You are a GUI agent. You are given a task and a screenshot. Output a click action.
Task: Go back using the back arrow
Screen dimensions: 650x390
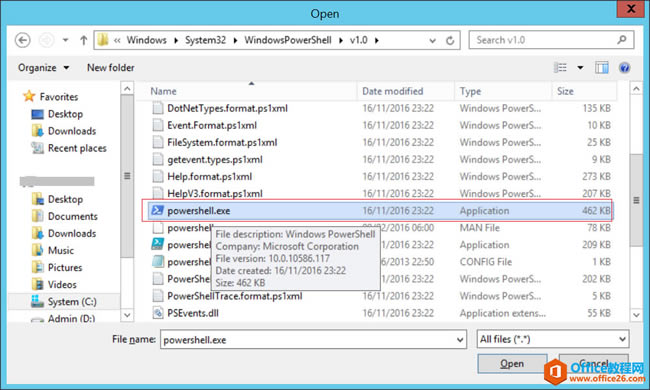23,40
